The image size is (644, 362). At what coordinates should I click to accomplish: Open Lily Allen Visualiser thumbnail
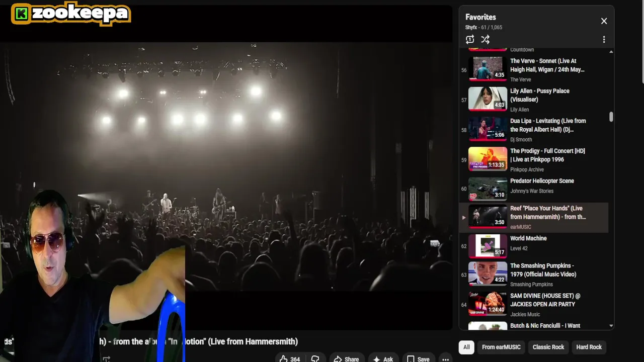pyautogui.click(x=488, y=99)
